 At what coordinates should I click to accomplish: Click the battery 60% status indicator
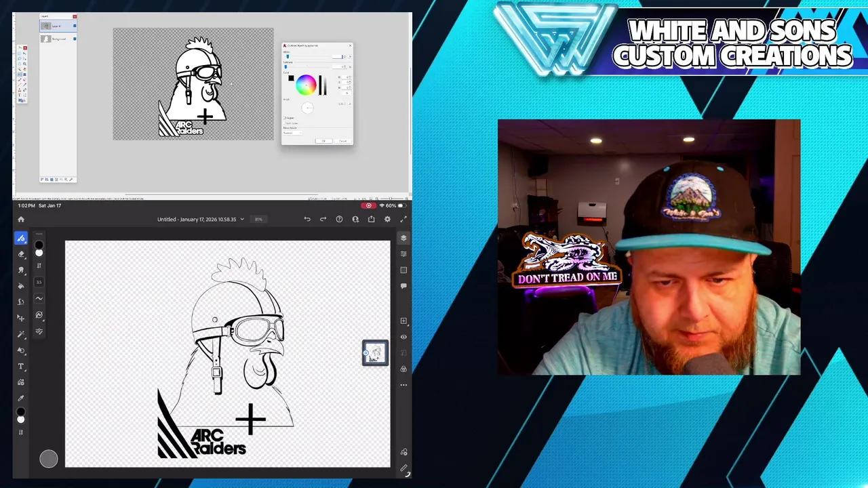(x=396, y=205)
